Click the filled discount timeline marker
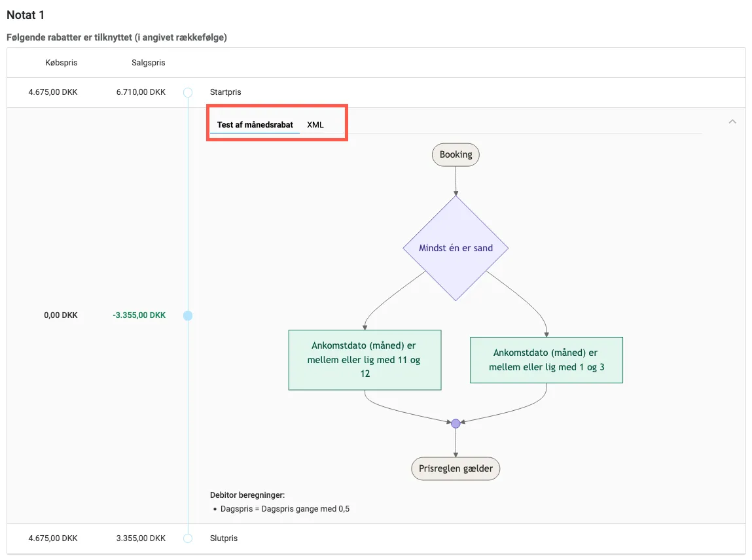 [x=188, y=315]
